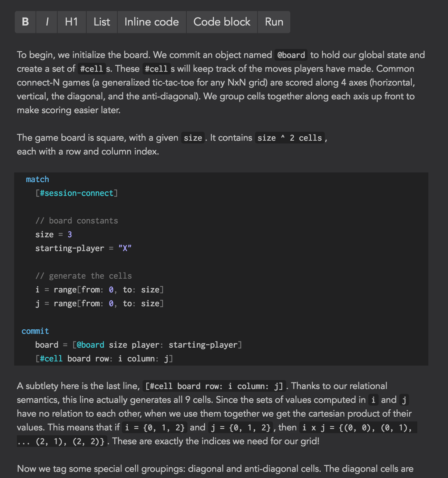448x478 pixels.
Task: Click the size = 3 line
Action: click(53, 234)
